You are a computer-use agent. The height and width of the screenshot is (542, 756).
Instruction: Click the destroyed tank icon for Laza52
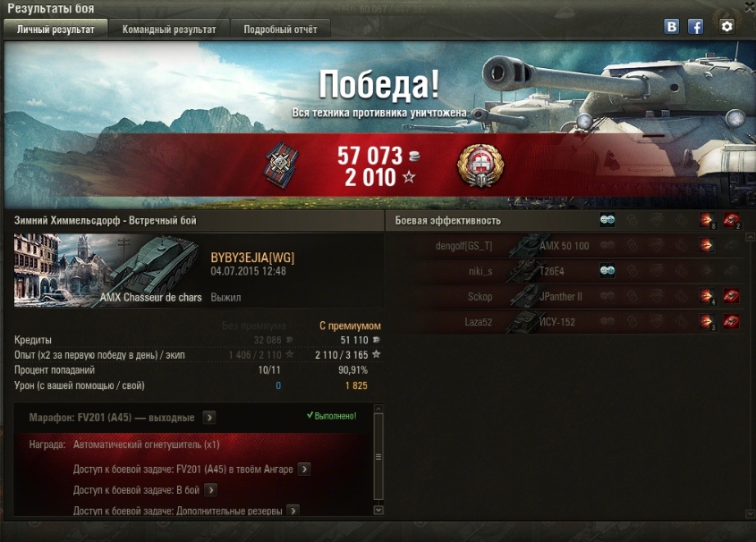[731, 322]
